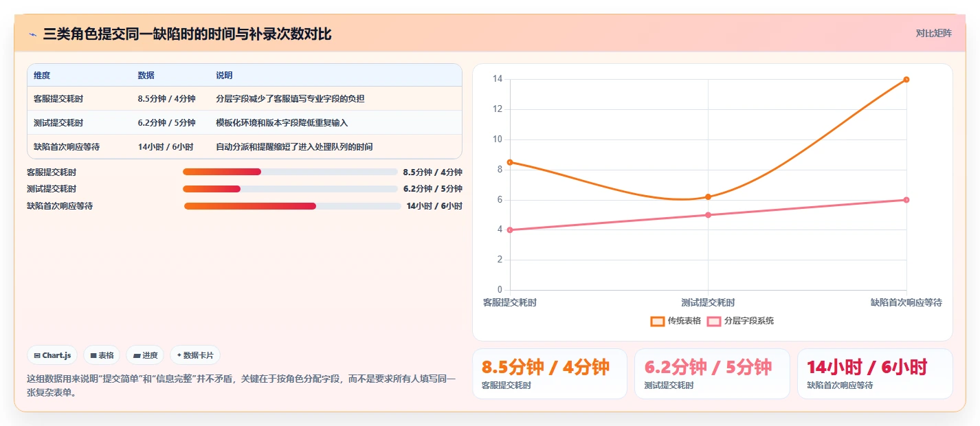Open the 8.5分钟 / 4分钟 data card
The width and height of the screenshot is (980, 426).
click(550, 374)
